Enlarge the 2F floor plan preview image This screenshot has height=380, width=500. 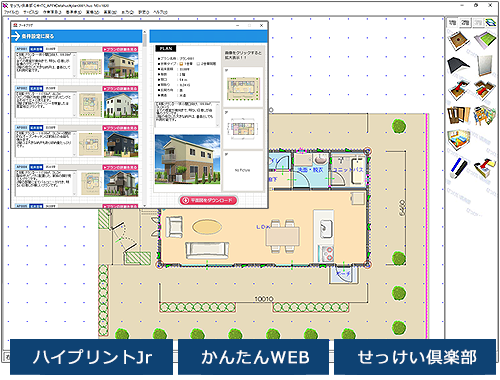243,129
